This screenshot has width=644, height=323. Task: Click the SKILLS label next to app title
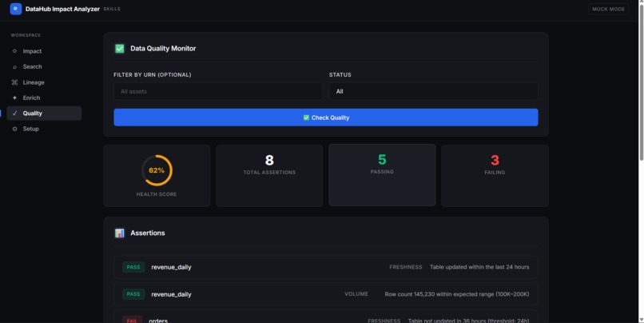112,9
